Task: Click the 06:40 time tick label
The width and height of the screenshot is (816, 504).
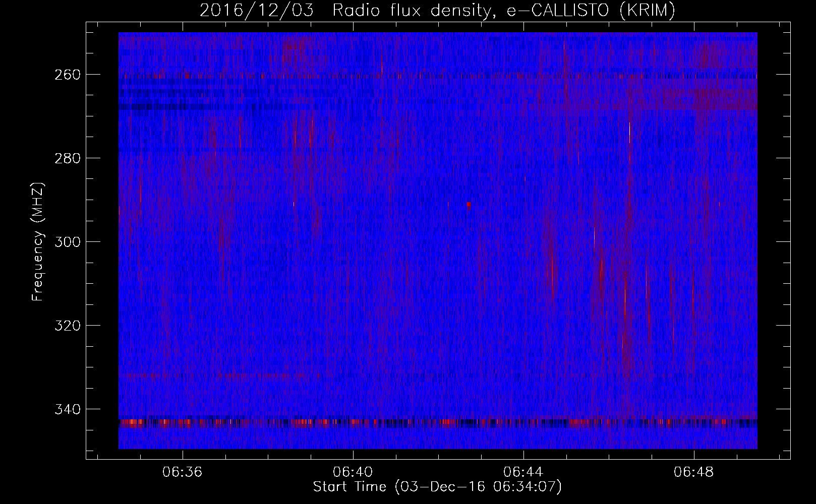Action: click(353, 472)
